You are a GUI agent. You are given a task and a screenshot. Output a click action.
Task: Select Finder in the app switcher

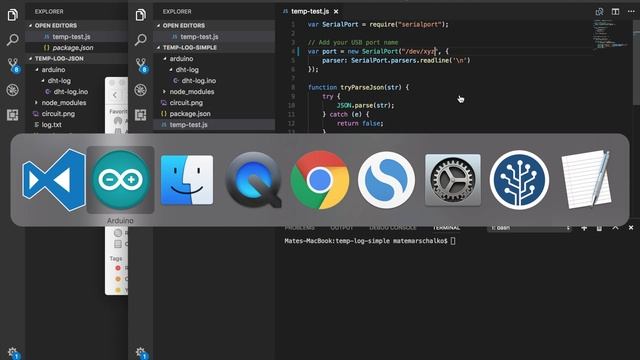[187, 180]
